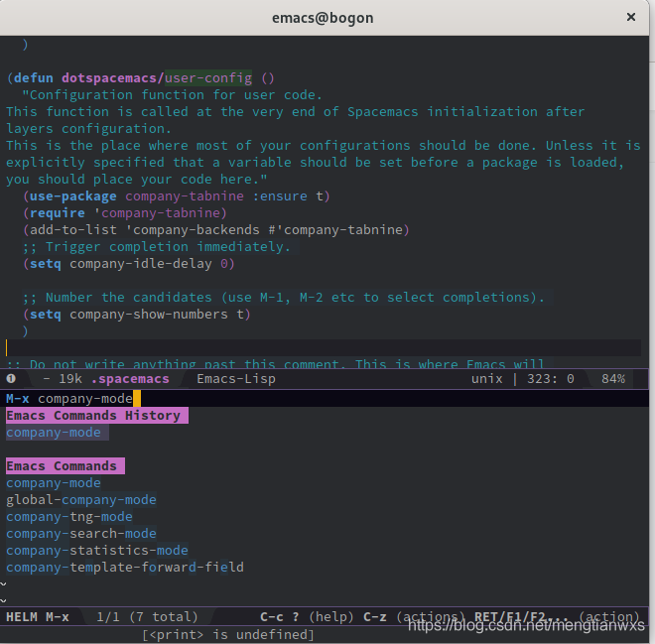
Task: Select company-statistics-mode candidate
Action: click(x=97, y=550)
